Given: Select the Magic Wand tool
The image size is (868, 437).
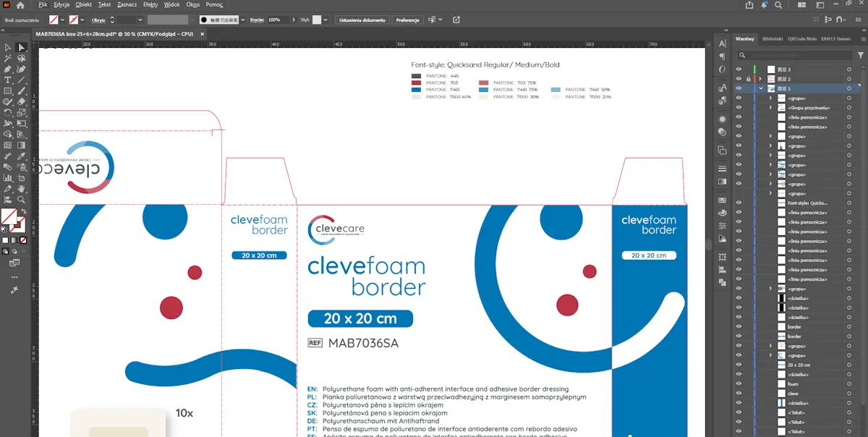Looking at the screenshot, I should 8,58.
